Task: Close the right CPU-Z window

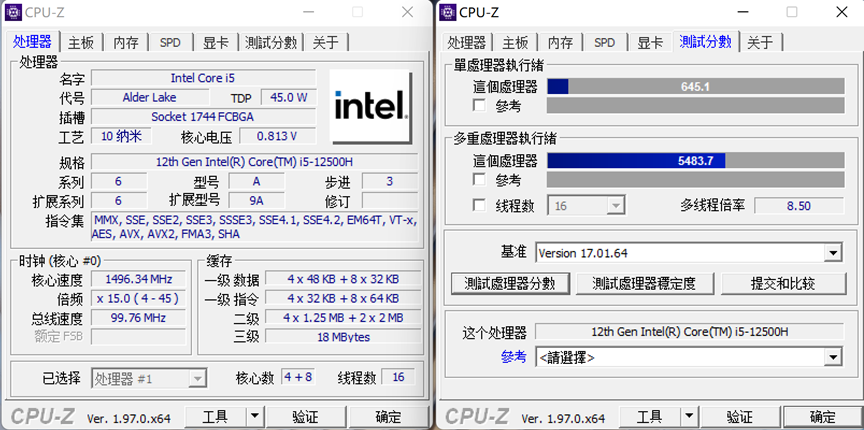Action: [x=842, y=12]
